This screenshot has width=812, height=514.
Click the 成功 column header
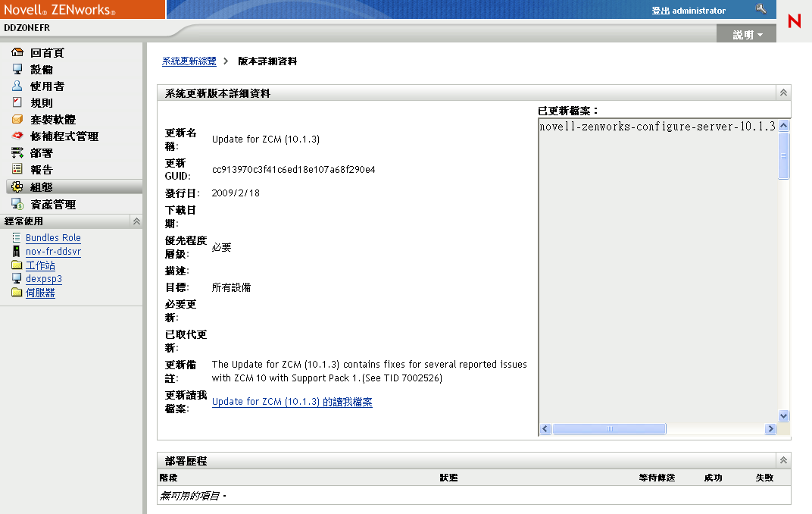pos(713,477)
